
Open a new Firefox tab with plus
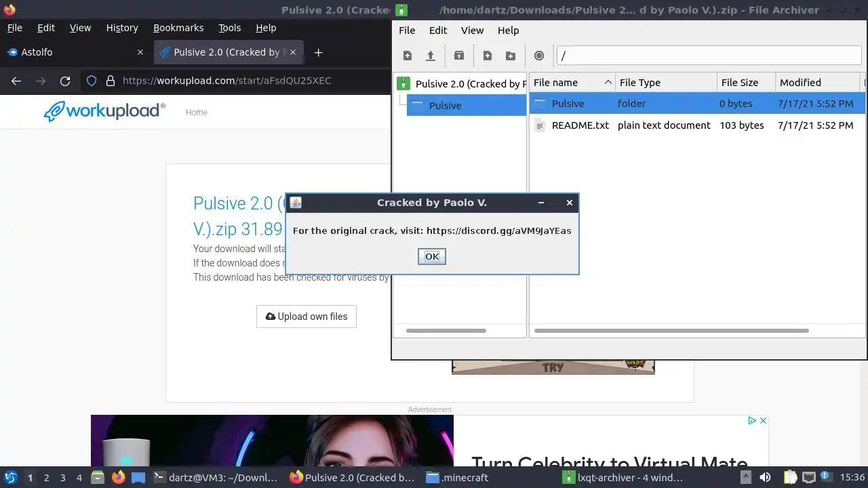coord(318,52)
